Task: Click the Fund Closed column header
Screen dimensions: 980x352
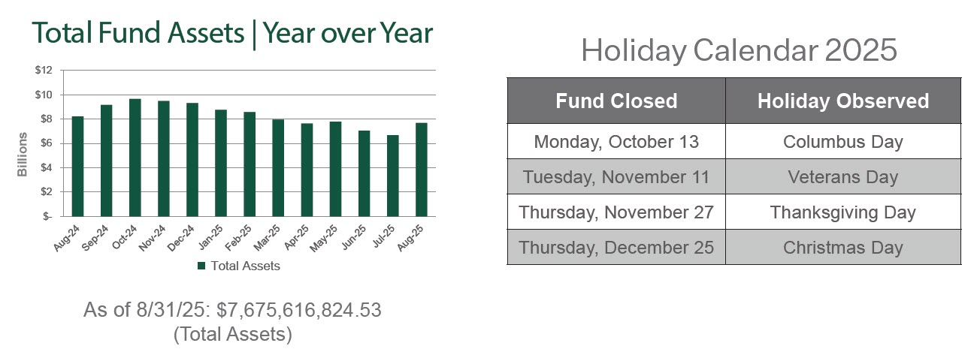Action: pyautogui.click(x=616, y=101)
